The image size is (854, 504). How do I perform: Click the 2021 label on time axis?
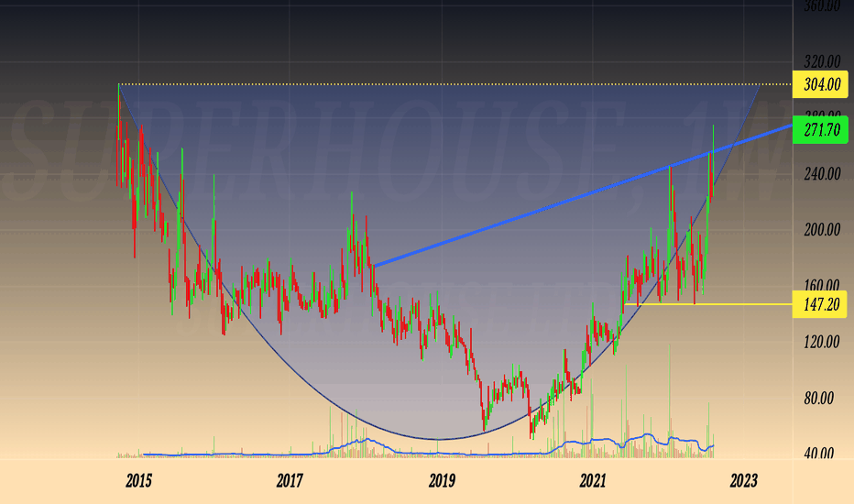[x=593, y=480]
